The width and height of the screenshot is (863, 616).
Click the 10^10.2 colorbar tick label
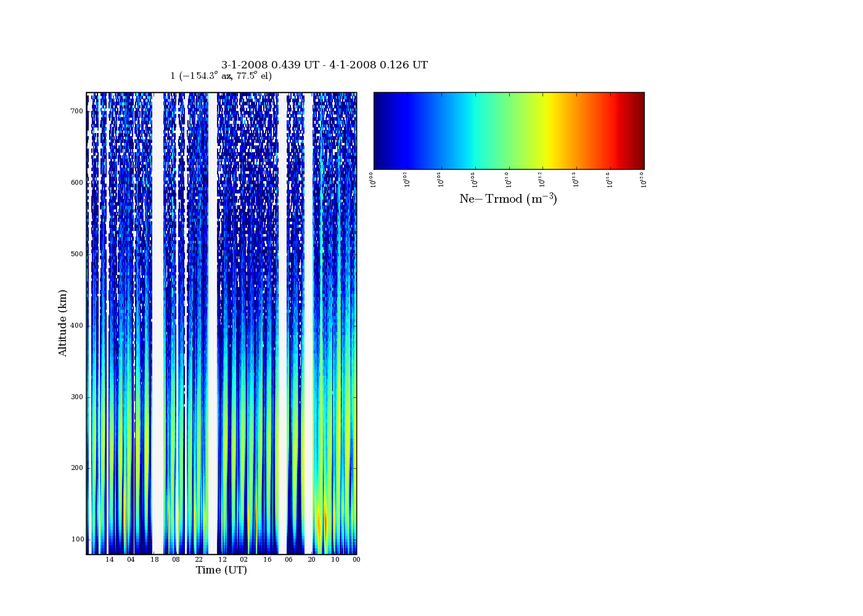coord(407,179)
